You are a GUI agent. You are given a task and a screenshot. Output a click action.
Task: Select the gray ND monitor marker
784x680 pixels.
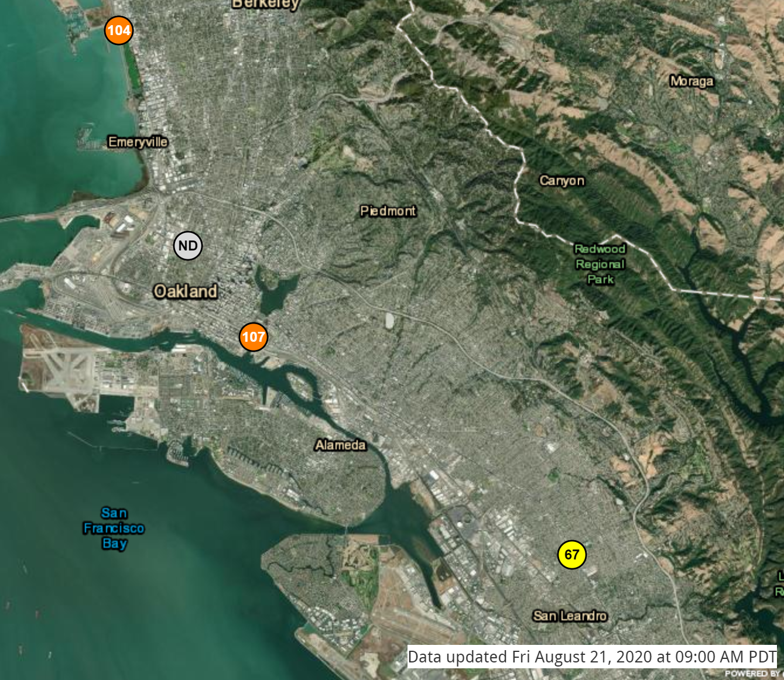coord(188,246)
